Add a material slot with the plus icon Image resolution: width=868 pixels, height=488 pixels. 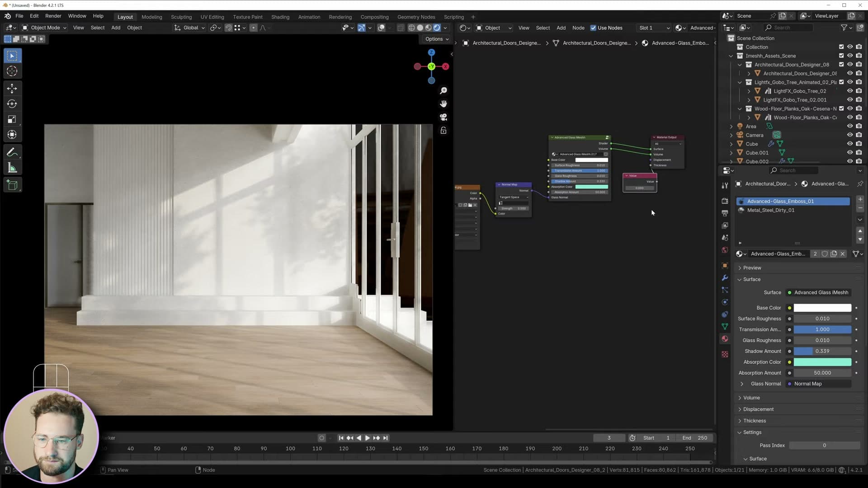point(860,199)
